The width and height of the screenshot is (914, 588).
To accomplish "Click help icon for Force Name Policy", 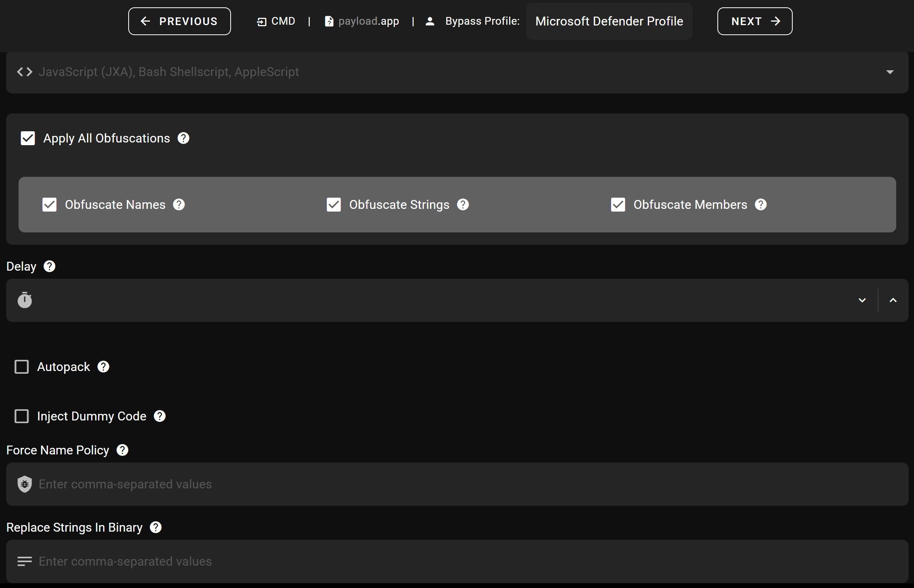I will [122, 450].
